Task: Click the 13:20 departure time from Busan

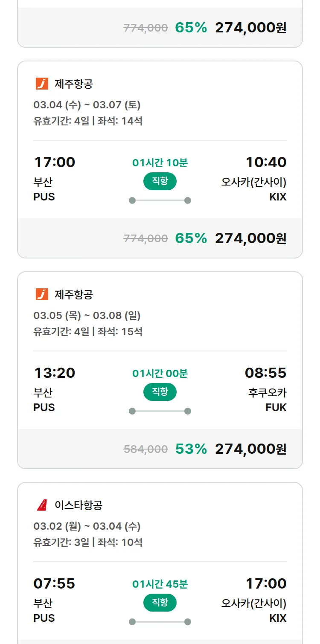Action: [x=55, y=373]
